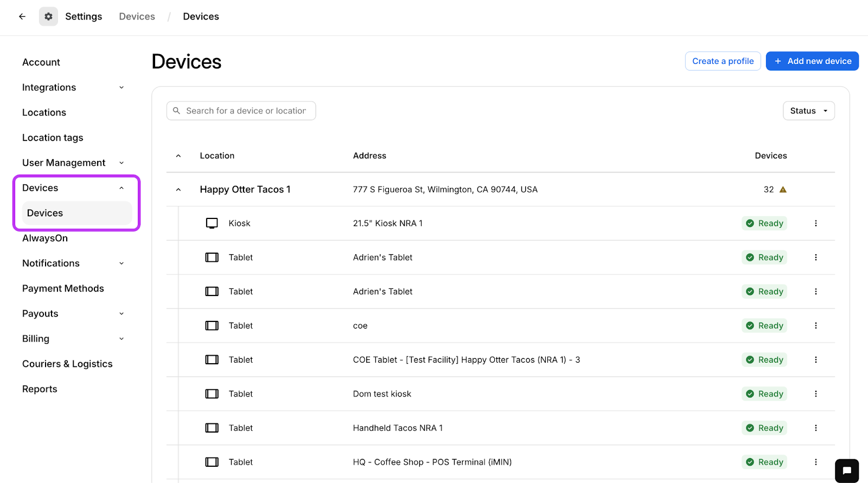Expand the User Management section
The height and width of the screenshot is (483, 868).
point(122,163)
